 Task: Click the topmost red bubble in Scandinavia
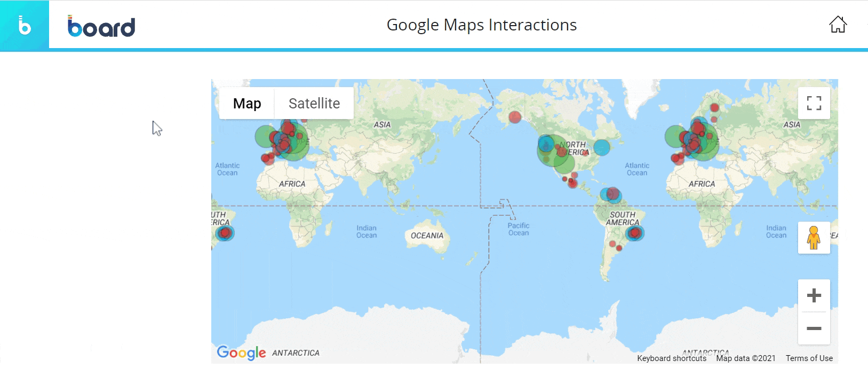(x=714, y=108)
